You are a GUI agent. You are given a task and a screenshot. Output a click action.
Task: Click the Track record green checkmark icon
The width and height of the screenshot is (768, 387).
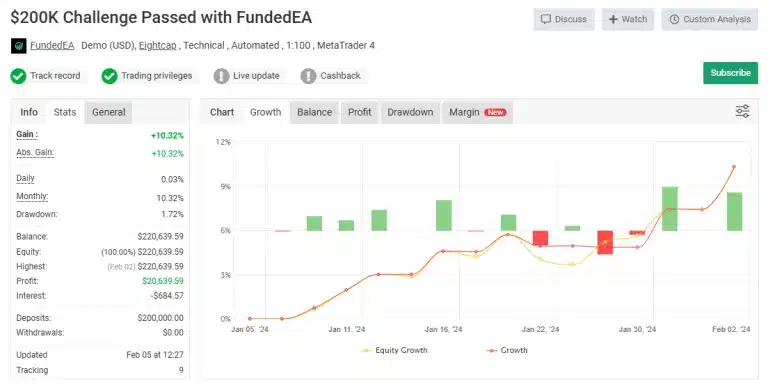(x=19, y=76)
